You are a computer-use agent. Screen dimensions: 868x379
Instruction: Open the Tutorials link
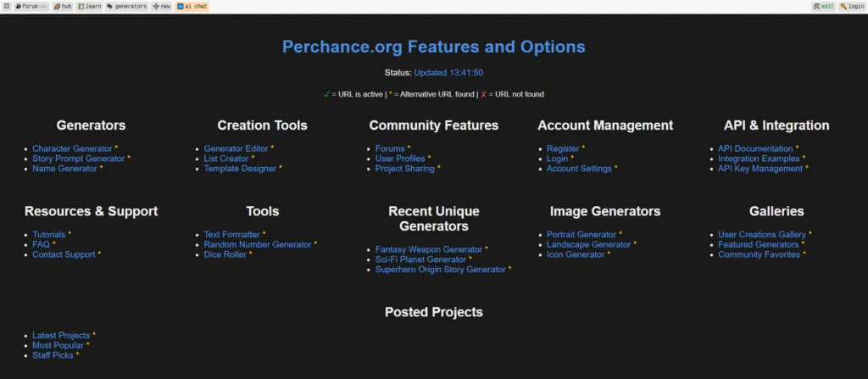48,234
